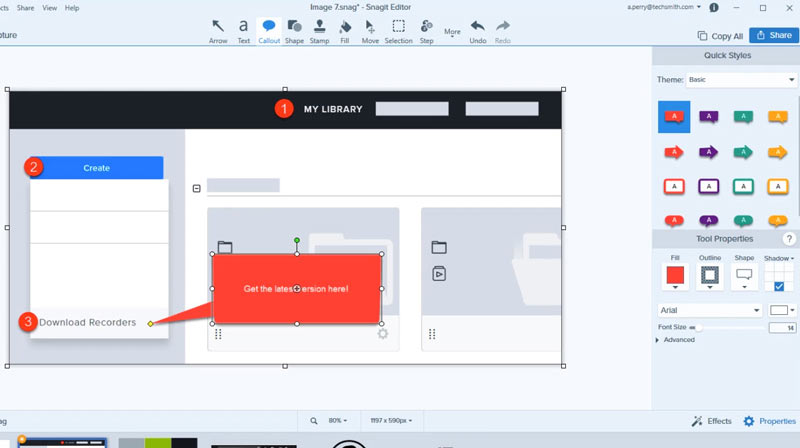The height and width of the screenshot is (448, 800).
Task: Click the blue Share button
Action: point(773,35)
